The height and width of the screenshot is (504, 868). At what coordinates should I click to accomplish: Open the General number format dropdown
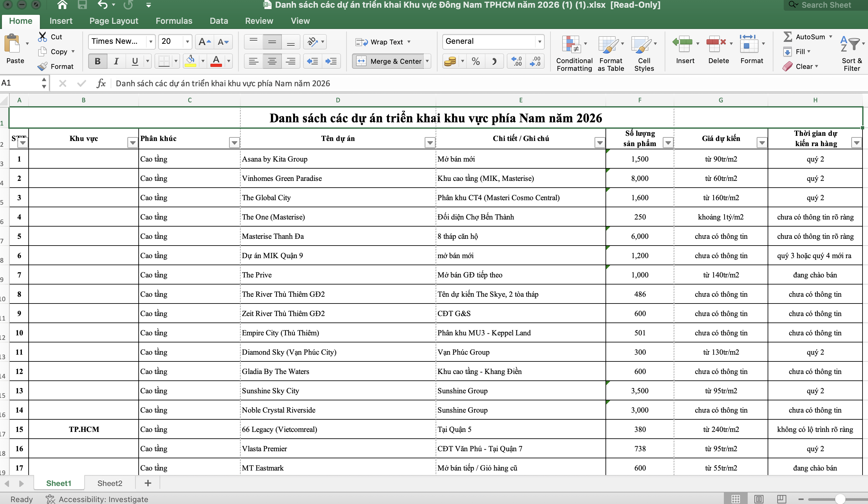(539, 41)
